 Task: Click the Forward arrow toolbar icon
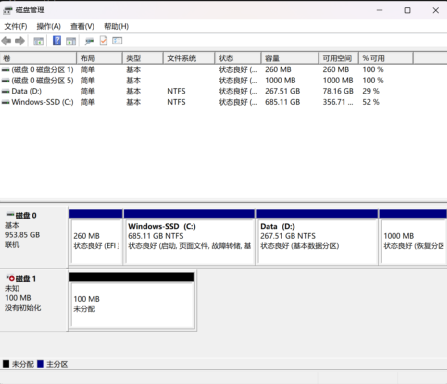[x=20, y=41]
